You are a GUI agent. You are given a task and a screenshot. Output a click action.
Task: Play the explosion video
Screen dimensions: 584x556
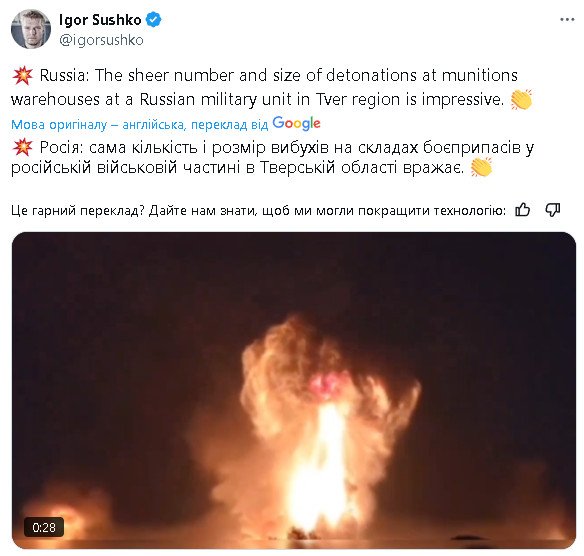coord(294,390)
